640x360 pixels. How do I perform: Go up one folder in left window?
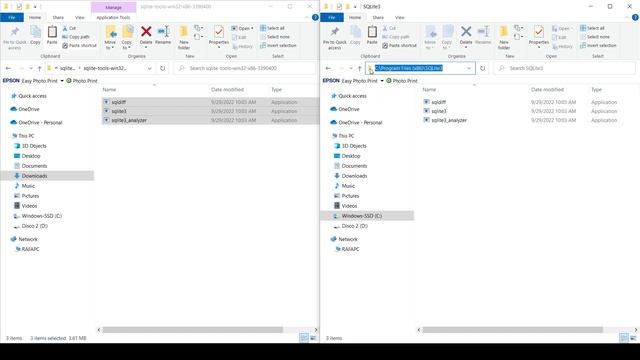point(39,68)
